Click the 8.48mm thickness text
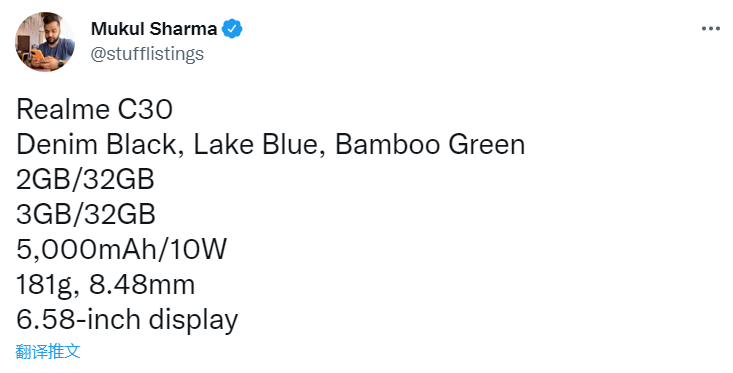The image size is (733, 373). pos(142,285)
